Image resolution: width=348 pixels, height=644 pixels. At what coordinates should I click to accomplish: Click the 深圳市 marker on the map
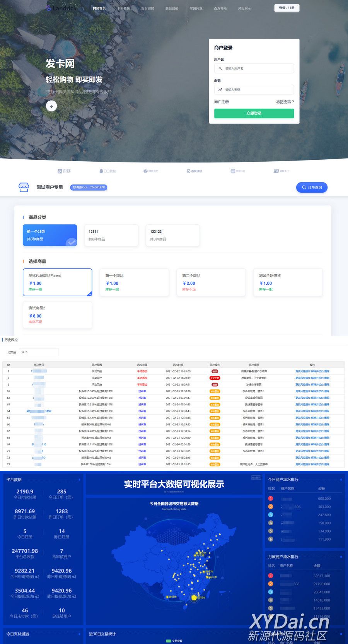194,598
